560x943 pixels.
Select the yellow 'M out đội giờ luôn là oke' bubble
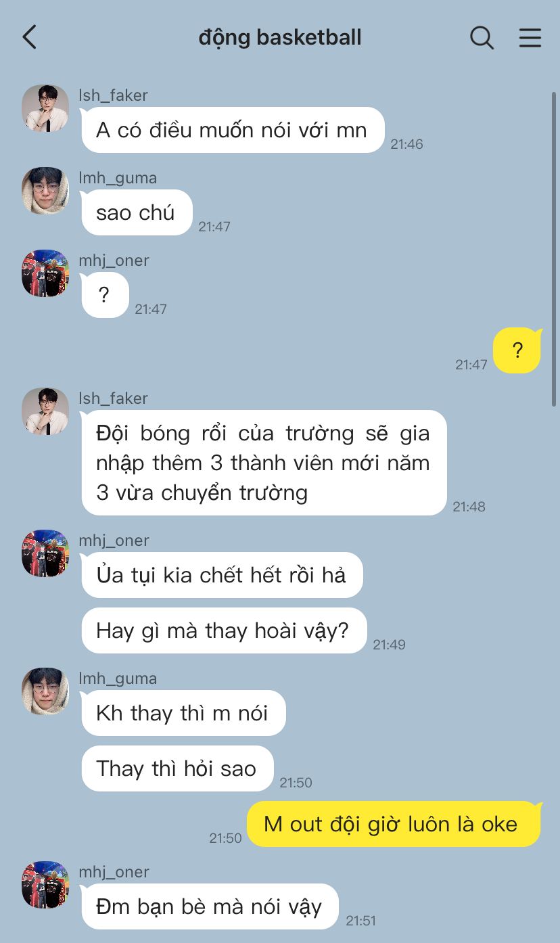[394, 824]
